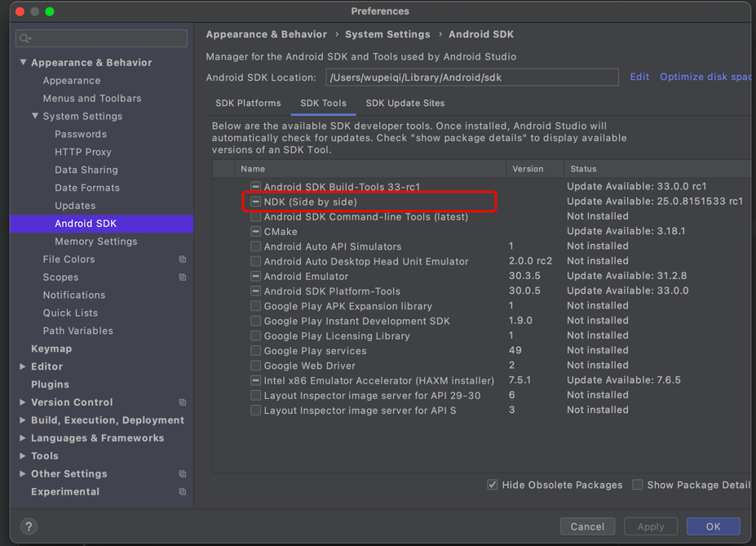Collapse the System Settings tree node
Viewport: 756px width, 546px height.
(x=35, y=117)
